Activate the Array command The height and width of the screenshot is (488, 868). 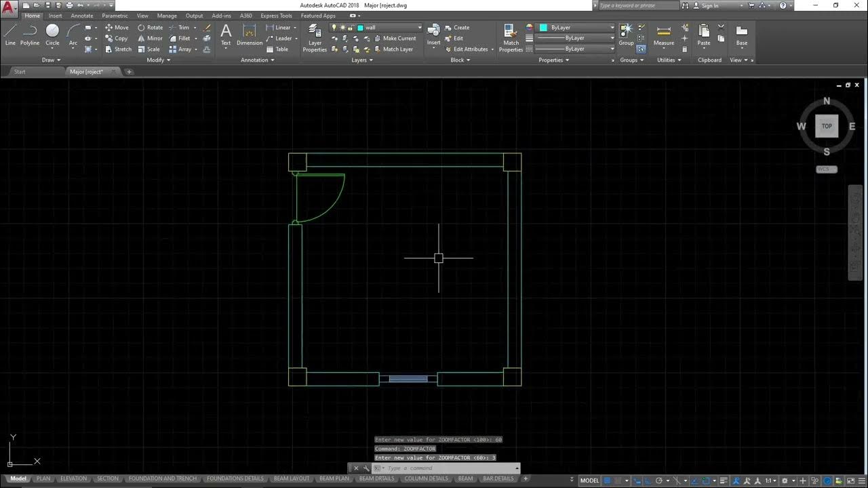pyautogui.click(x=180, y=49)
